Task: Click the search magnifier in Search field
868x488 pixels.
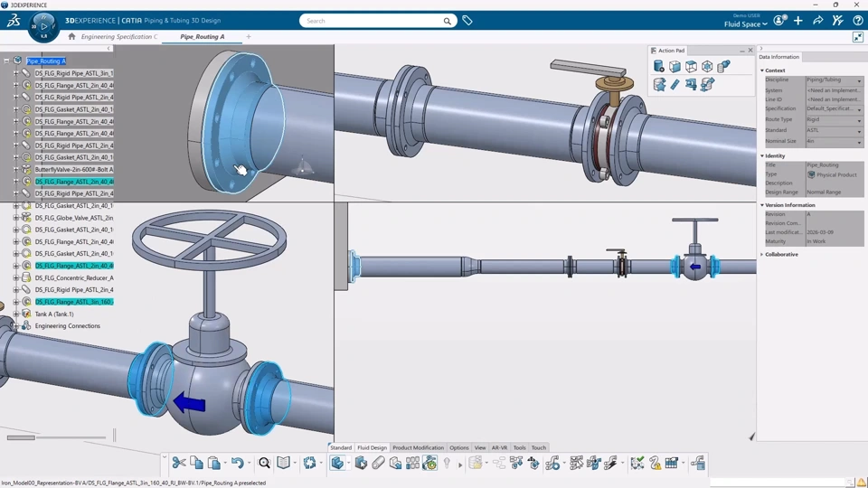Action: point(447,21)
